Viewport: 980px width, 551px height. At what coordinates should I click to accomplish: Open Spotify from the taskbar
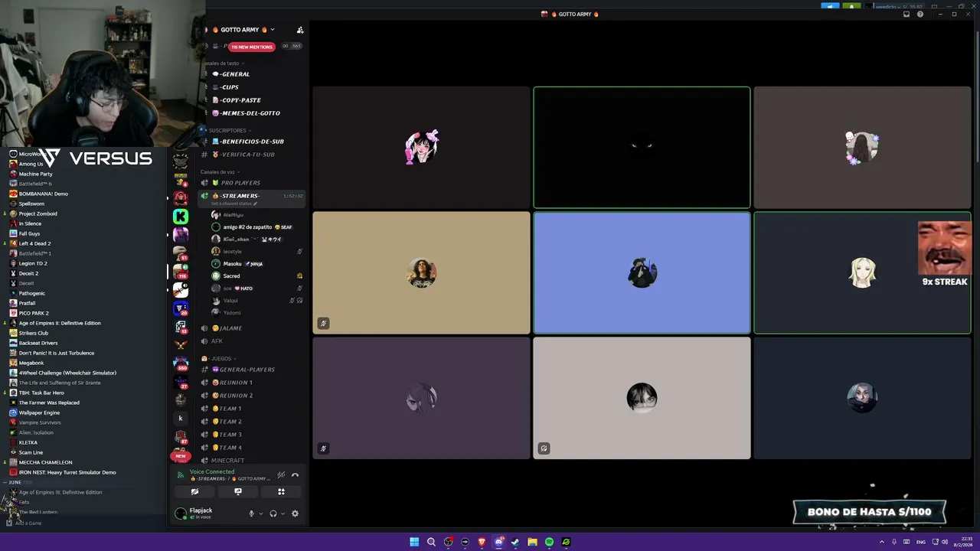pos(549,542)
